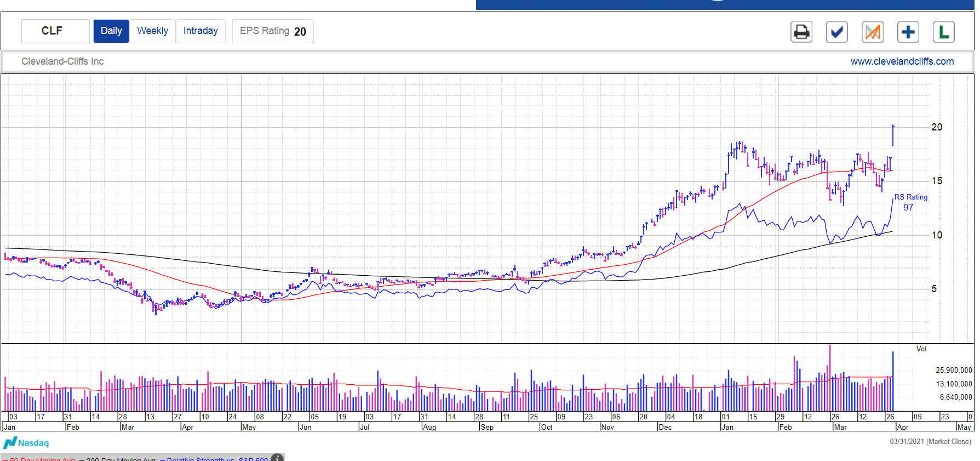This screenshot has height=461, width=980.
Task: Switch to the Intraday chart tab
Action: click(x=200, y=31)
